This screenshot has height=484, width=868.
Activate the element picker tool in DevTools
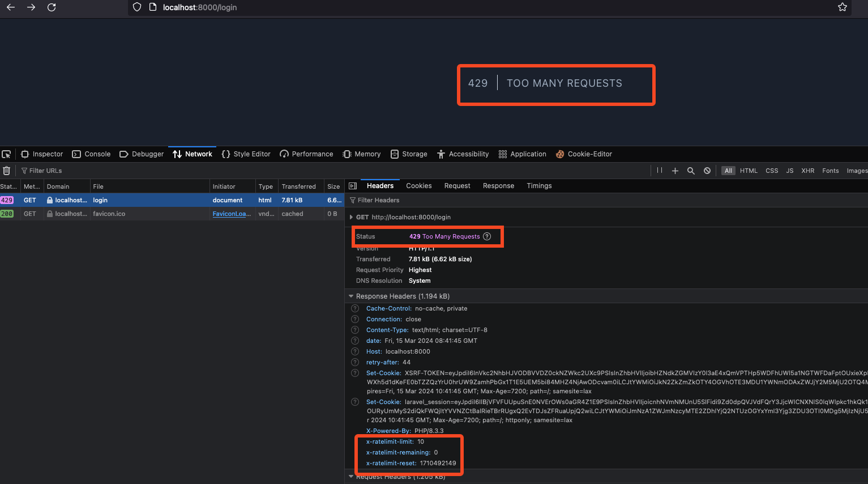pyautogui.click(x=7, y=154)
